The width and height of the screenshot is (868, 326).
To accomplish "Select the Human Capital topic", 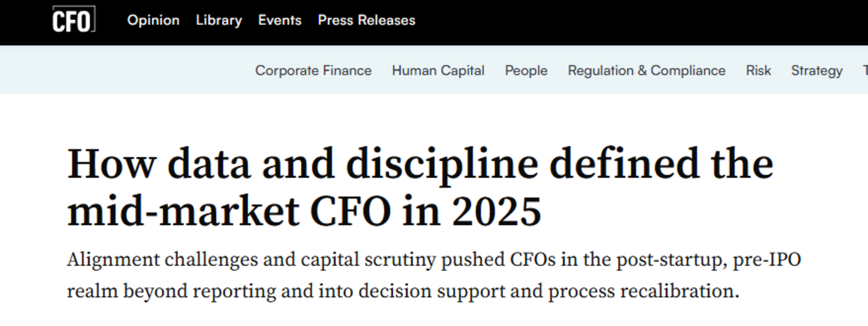I will click(x=438, y=71).
